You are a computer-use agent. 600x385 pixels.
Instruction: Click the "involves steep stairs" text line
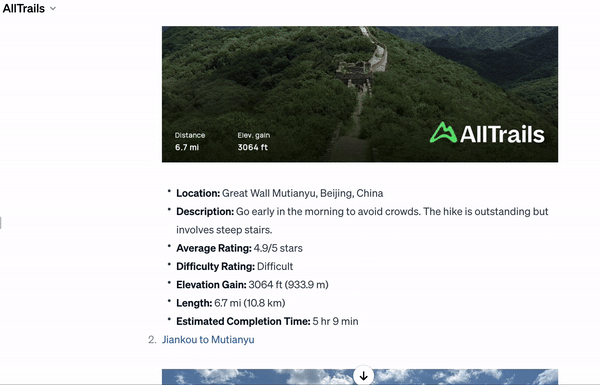224,230
